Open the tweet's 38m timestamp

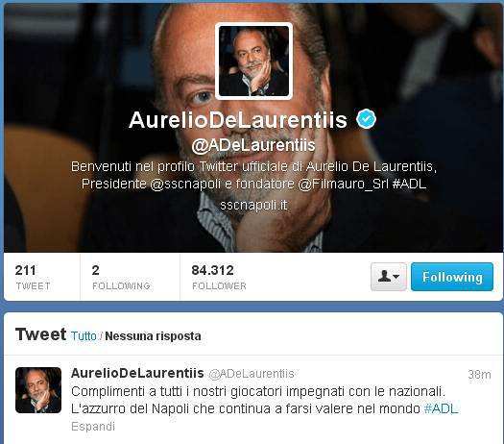point(479,375)
